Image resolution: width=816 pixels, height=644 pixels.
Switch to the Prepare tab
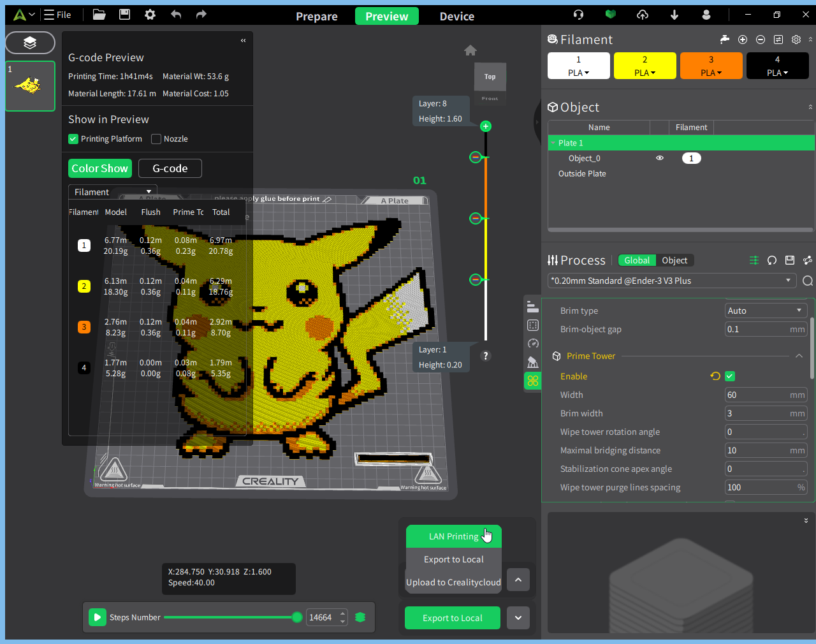[317, 17]
